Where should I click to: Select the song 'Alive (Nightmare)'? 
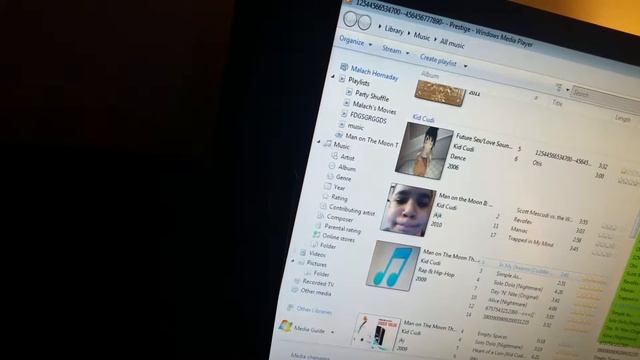[x=507, y=302]
